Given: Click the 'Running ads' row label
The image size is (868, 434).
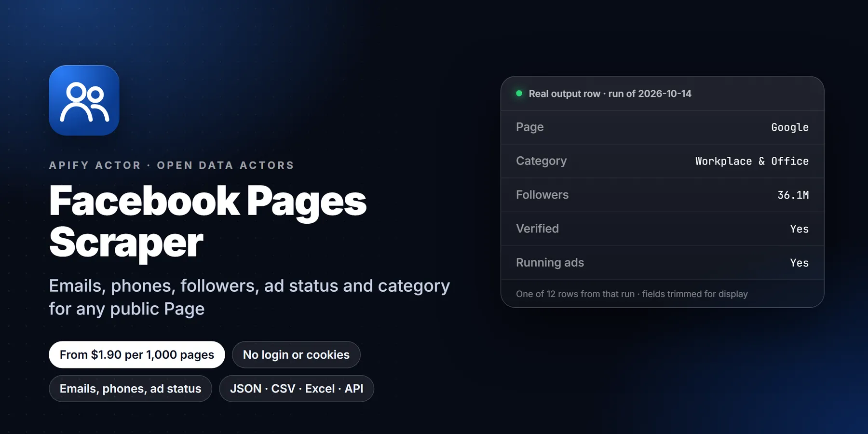Looking at the screenshot, I should click(550, 262).
